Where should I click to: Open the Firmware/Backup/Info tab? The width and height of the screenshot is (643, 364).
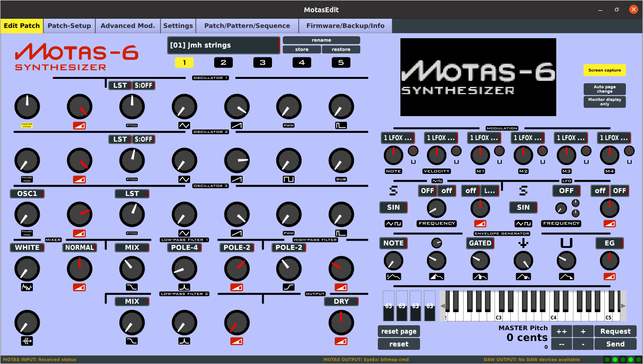[346, 25]
